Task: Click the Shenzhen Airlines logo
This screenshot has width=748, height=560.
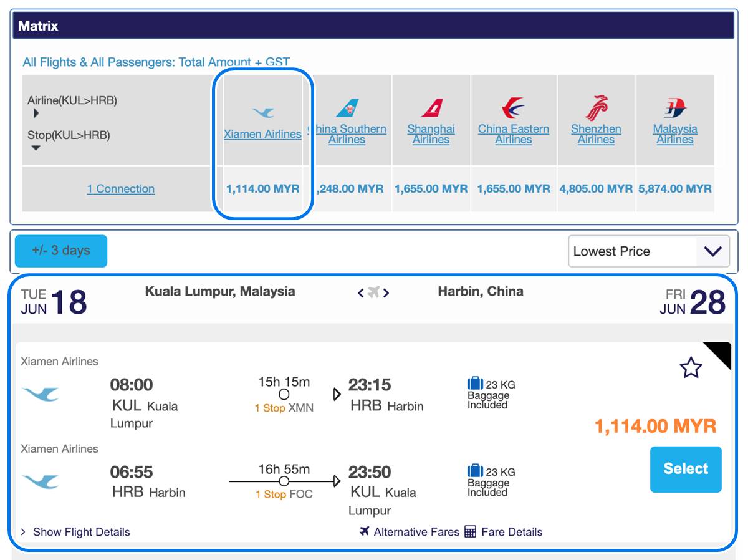Action: click(597, 107)
